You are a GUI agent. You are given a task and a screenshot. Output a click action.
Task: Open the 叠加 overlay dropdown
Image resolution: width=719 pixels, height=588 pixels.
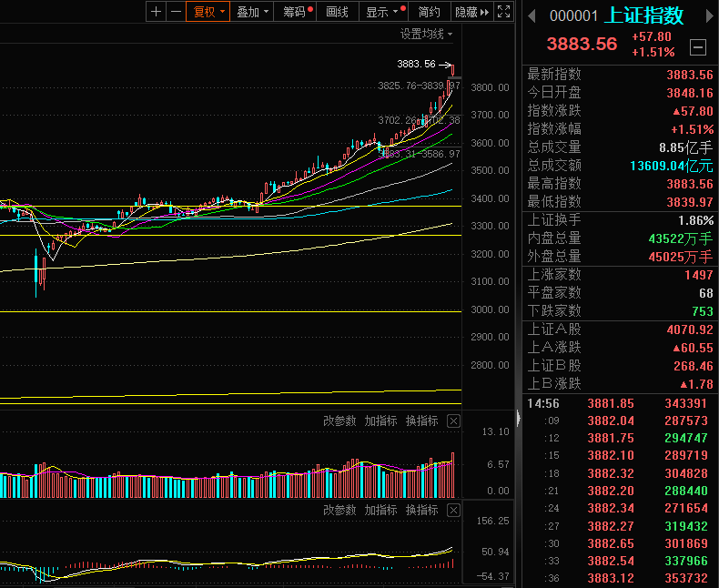point(252,12)
